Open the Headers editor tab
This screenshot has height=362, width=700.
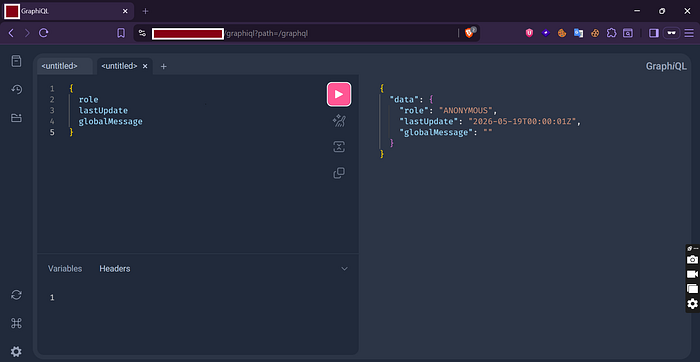pyautogui.click(x=115, y=269)
